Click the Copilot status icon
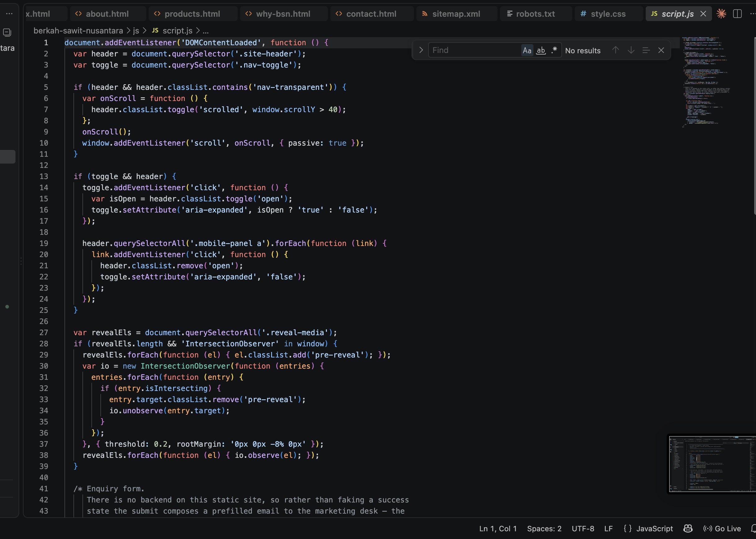 (688, 529)
